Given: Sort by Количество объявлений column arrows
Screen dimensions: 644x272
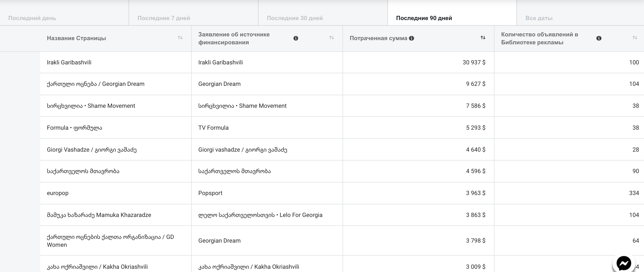Looking at the screenshot, I should tap(635, 38).
